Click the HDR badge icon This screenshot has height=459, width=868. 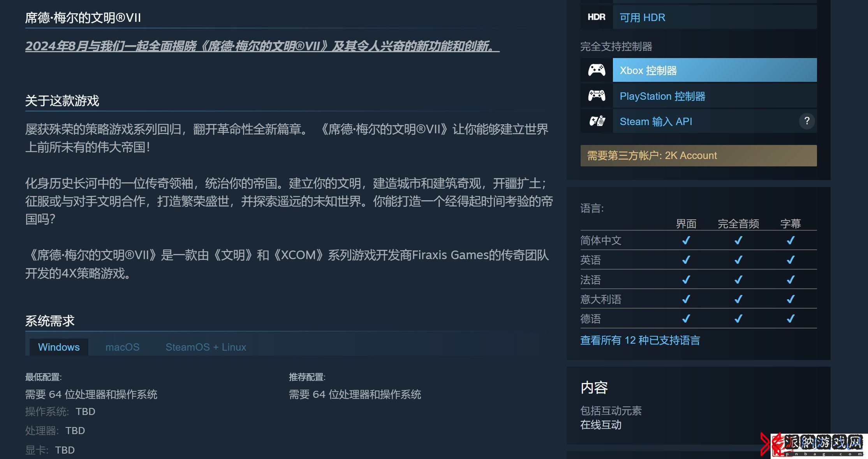click(x=596, y=17)
